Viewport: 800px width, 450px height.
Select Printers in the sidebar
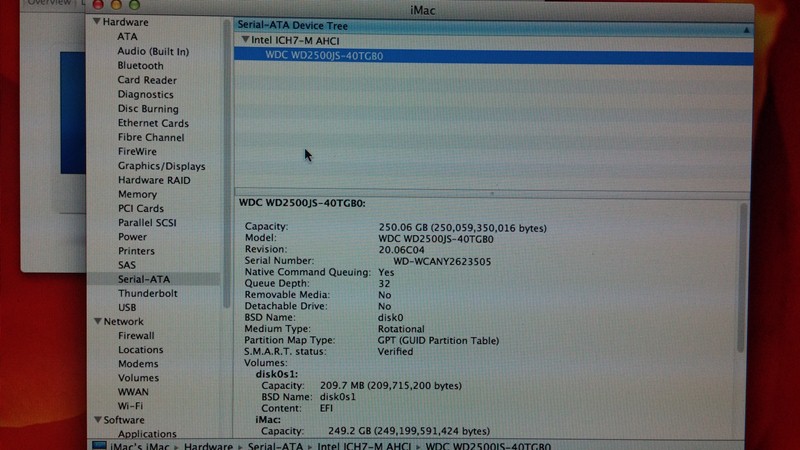tap(136, 251)
